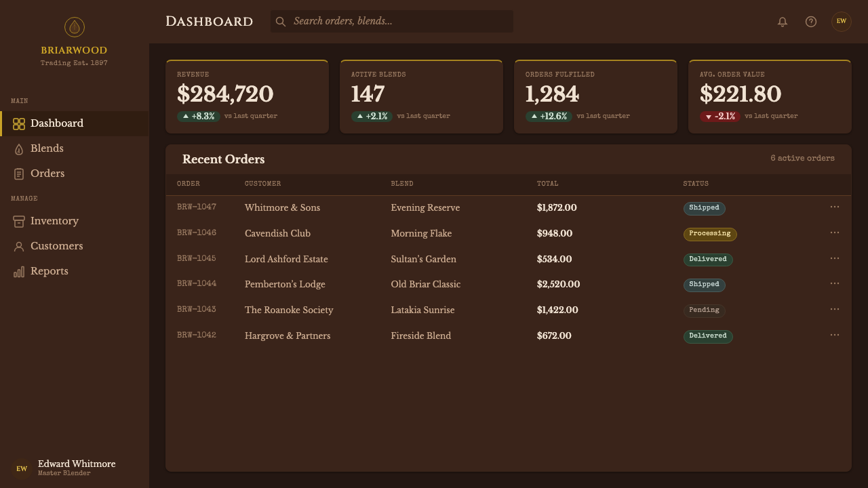Click the Blends droplet icon in sidebar
Image resolution: width=868 pixels, height=488 pixels.
pyautogui.click(x=19, y=149)
